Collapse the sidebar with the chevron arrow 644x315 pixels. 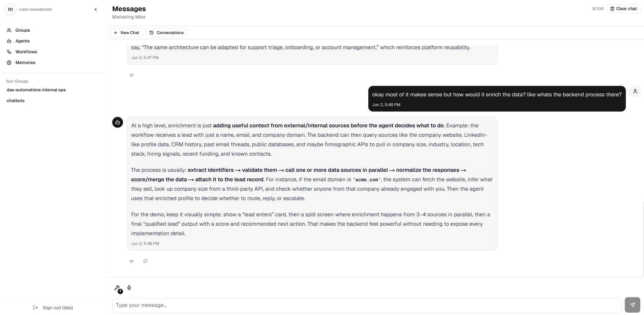point(96,9)
